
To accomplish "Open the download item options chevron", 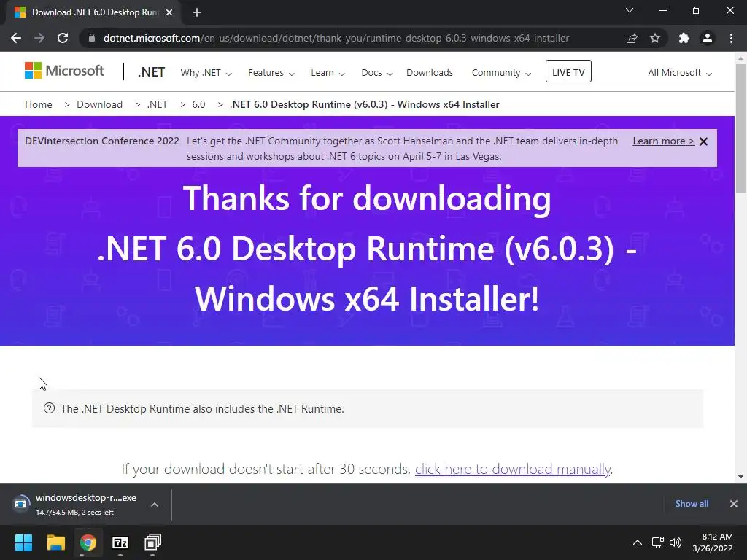I will [x=155, y=505].
